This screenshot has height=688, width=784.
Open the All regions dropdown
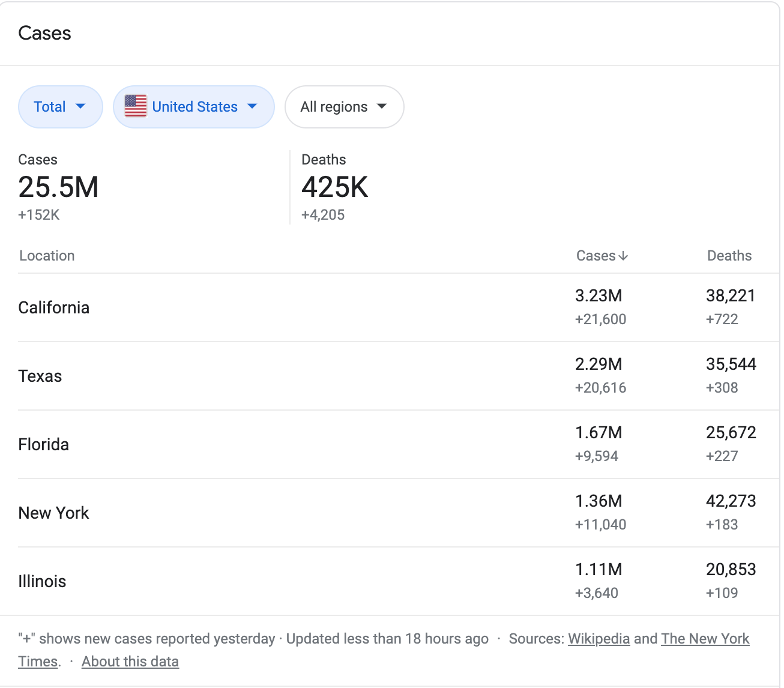344,107
